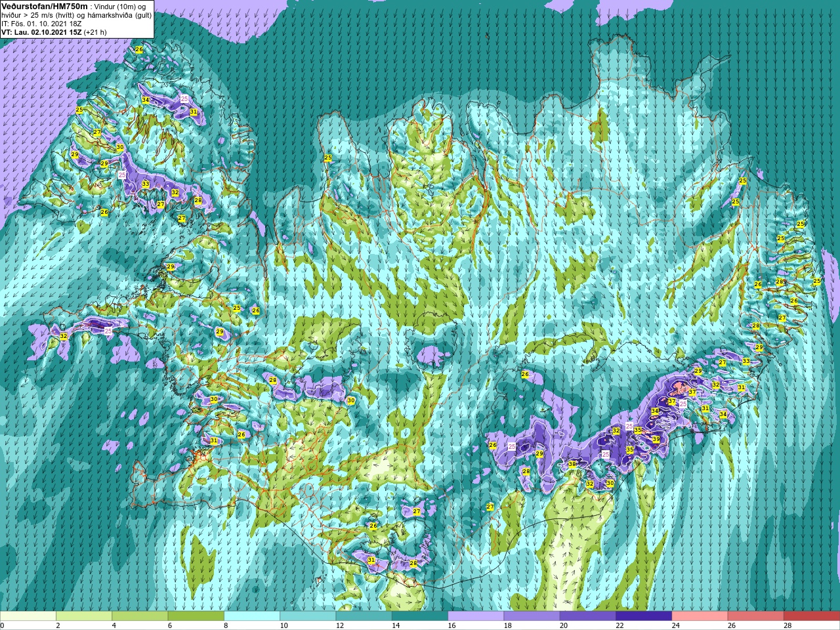Click the legend tick label '24'

pyautogui.click(x=676, y=625)
